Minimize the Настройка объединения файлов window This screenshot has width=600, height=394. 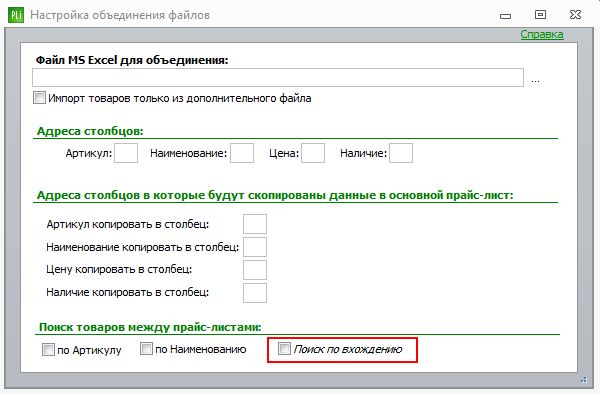(x=505, y=16)
